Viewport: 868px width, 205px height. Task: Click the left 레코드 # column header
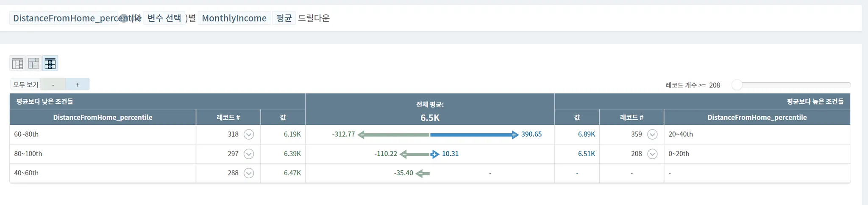pyautogui.click(x=228, y=118)
